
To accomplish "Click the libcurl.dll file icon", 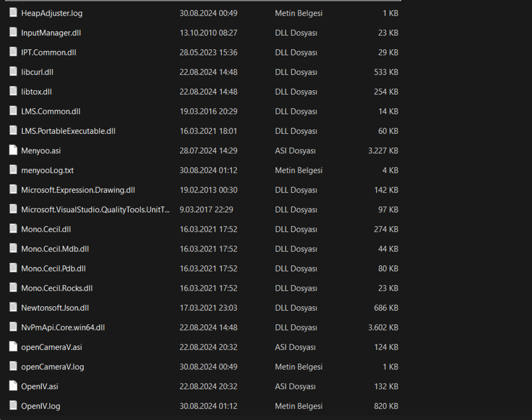I will tap(13, 72).
